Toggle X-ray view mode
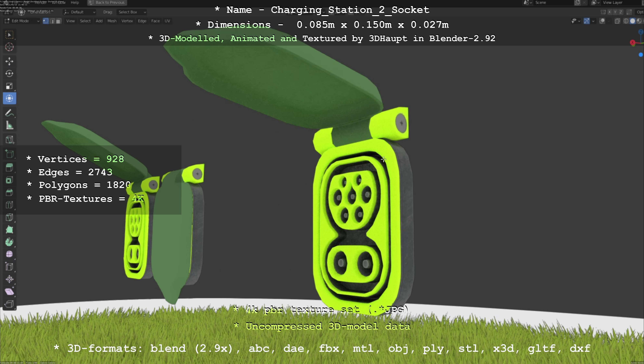The height and width of the screenshot is (364, 644). click(x=617, y=21)
